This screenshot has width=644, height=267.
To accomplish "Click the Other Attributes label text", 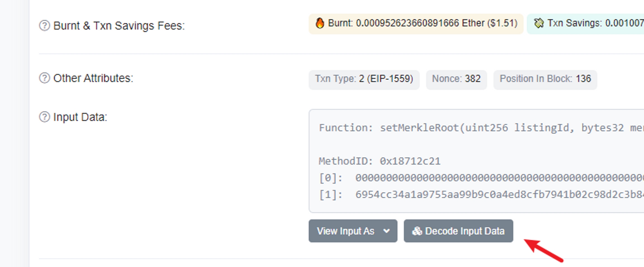I will coord(93,78).
